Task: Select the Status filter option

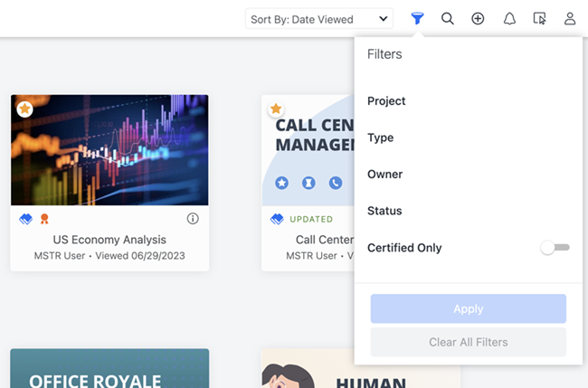Action: tap(384, 211)
